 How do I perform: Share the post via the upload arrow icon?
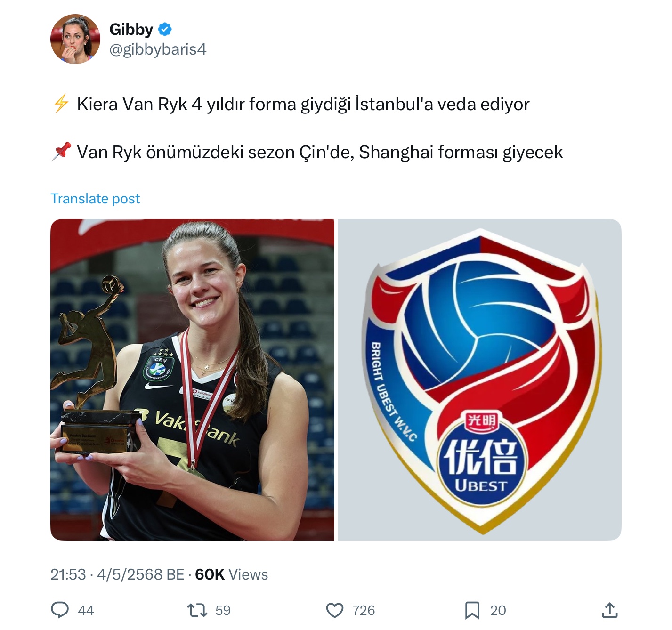(610, 610)
